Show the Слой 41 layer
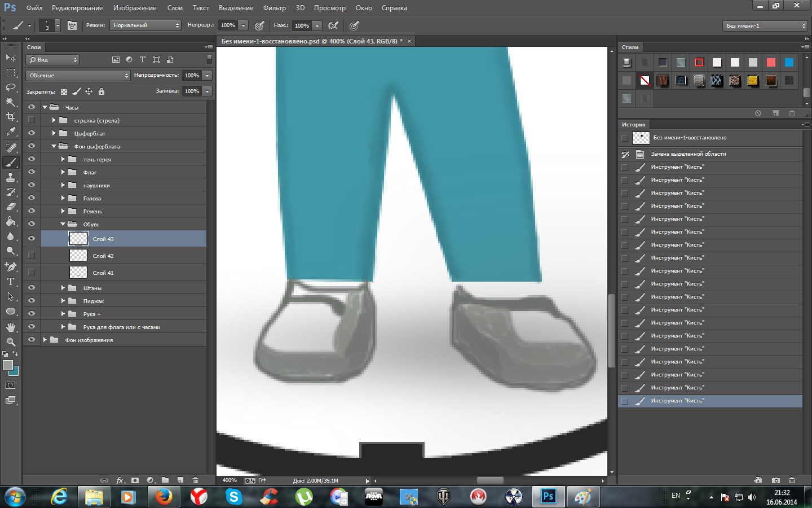812x508 pixels. (x=32, y=272)
